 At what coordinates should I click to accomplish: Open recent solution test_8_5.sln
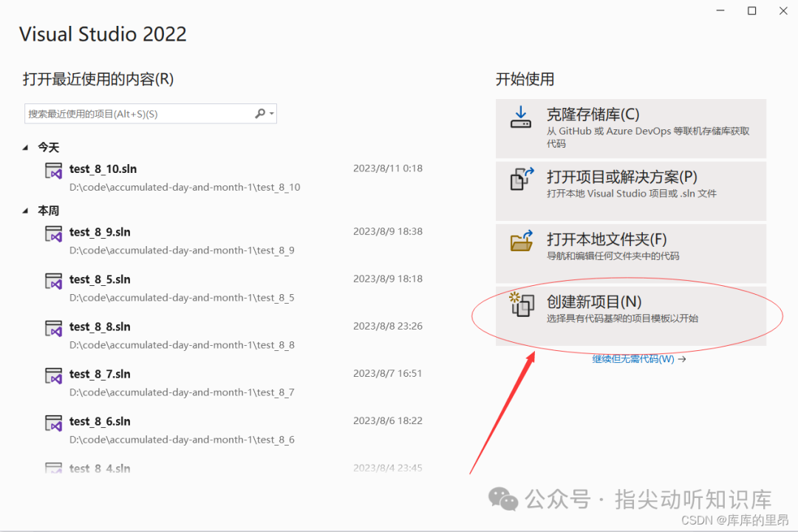(x=100, y=279)
